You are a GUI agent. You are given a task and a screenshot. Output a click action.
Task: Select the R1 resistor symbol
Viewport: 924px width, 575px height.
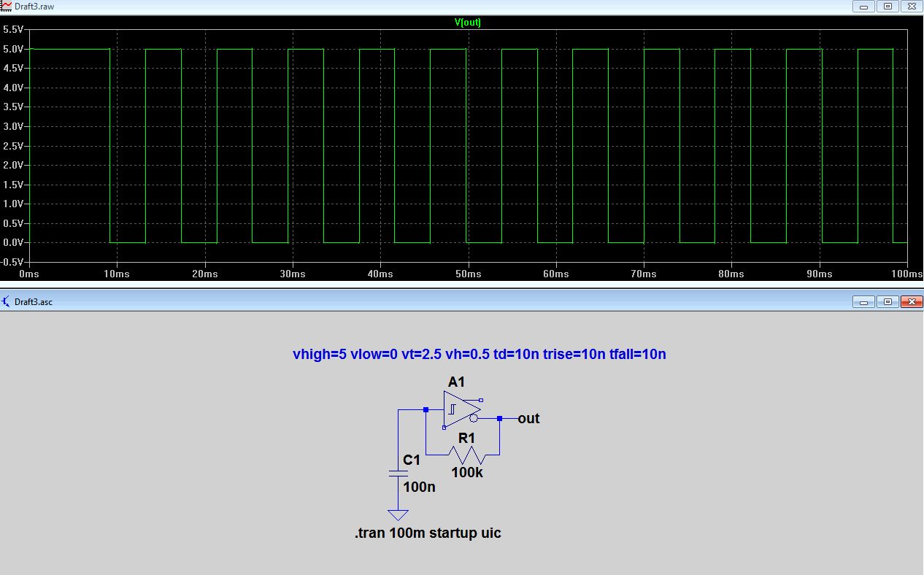coord(467,455)
